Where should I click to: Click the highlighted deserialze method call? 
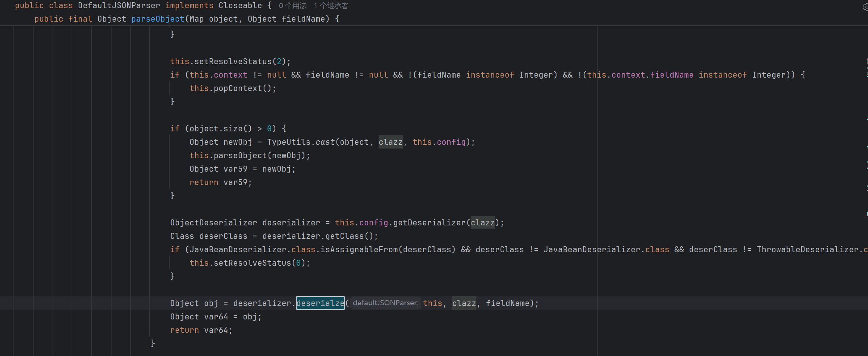point(320,303)
